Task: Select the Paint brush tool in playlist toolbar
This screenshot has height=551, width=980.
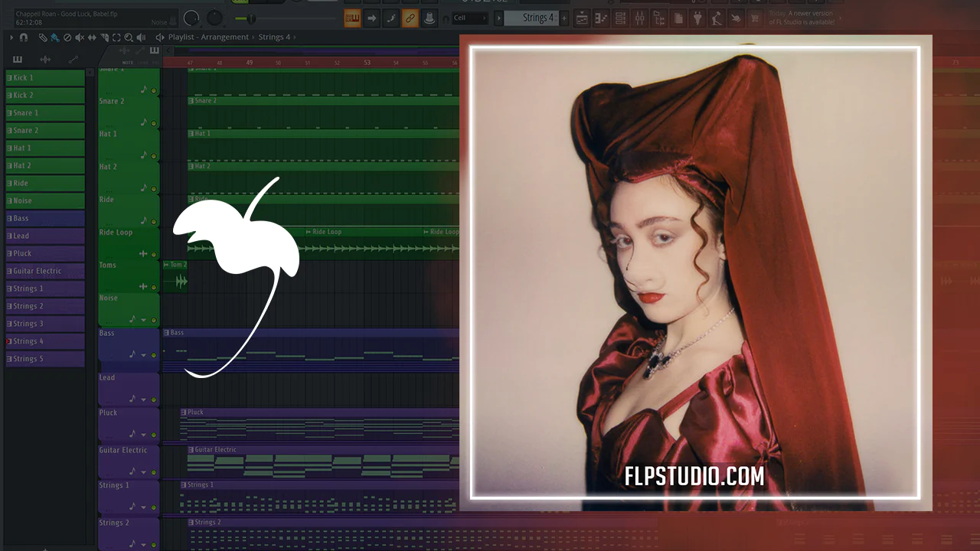Action: click(55, 37)
